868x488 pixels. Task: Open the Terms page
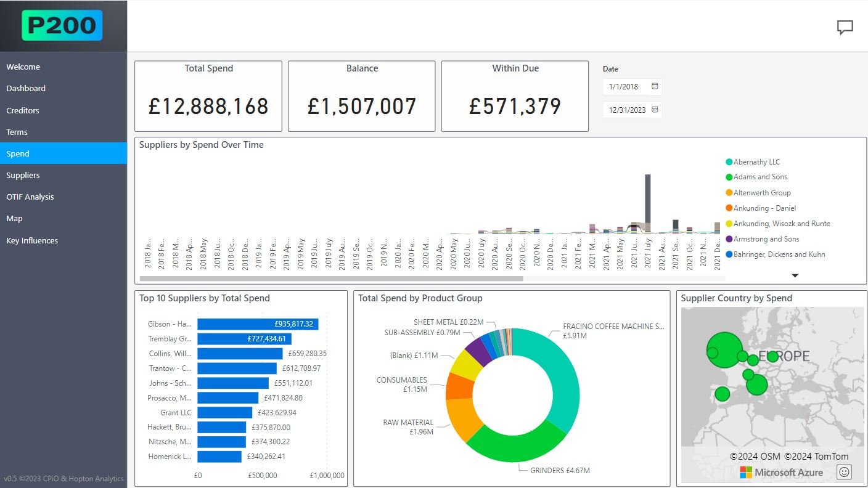click(17, 132)
